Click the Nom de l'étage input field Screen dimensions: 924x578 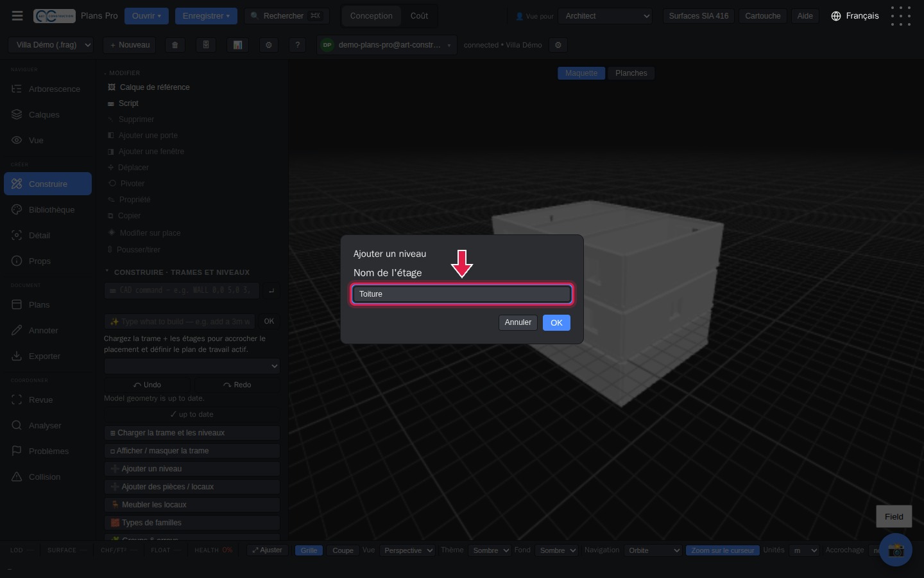pos(462,294)
